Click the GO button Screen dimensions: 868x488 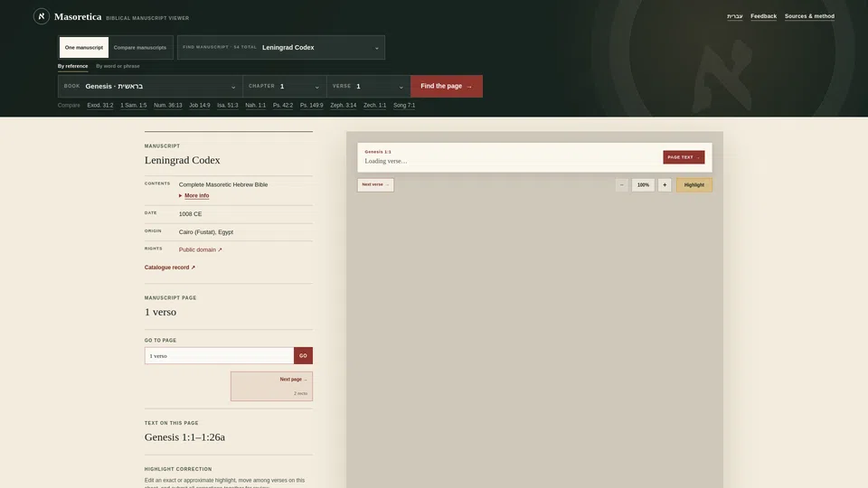click(303, 356)
